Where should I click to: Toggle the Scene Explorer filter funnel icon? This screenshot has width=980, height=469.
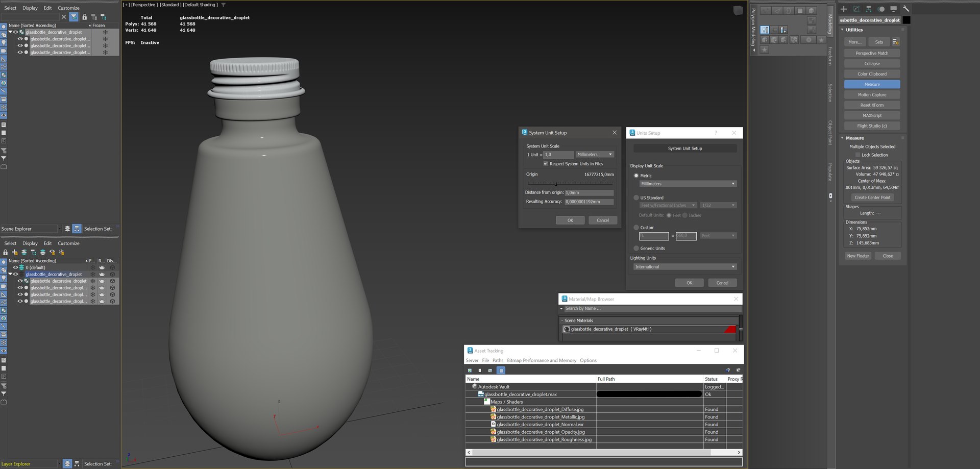pos(74,17)
